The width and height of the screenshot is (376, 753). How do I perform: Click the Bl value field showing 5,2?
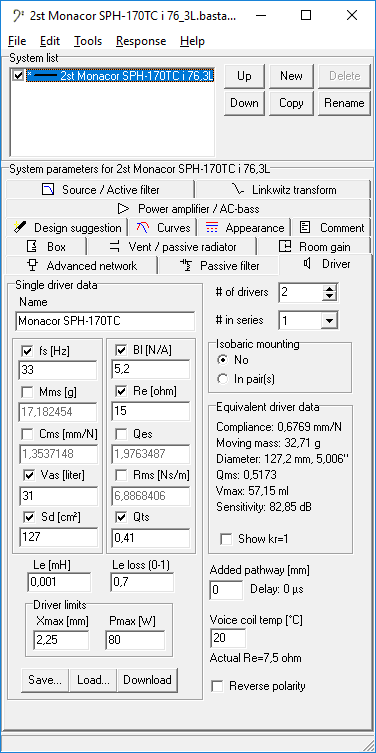click(x=151, y=369)
